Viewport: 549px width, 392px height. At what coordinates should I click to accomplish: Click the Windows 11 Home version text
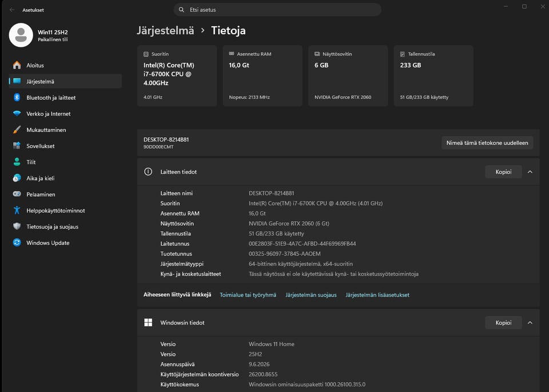(x=271, y=344)
